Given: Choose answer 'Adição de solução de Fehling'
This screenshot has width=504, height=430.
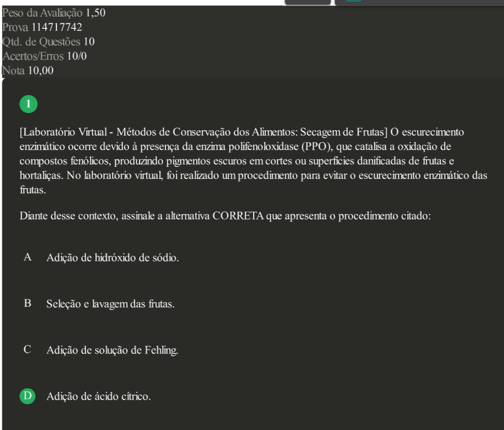Looking at the screenshot, I should point(112,350).
